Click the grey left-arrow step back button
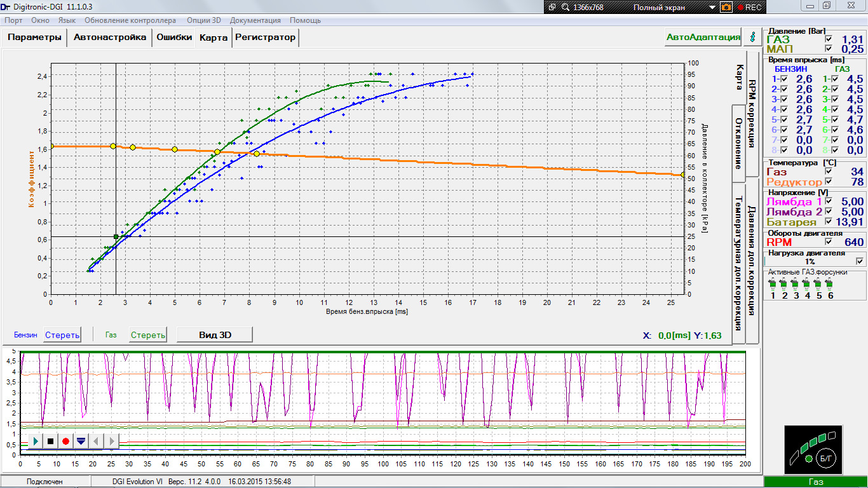Screen dimensions: 868x488 96,440
